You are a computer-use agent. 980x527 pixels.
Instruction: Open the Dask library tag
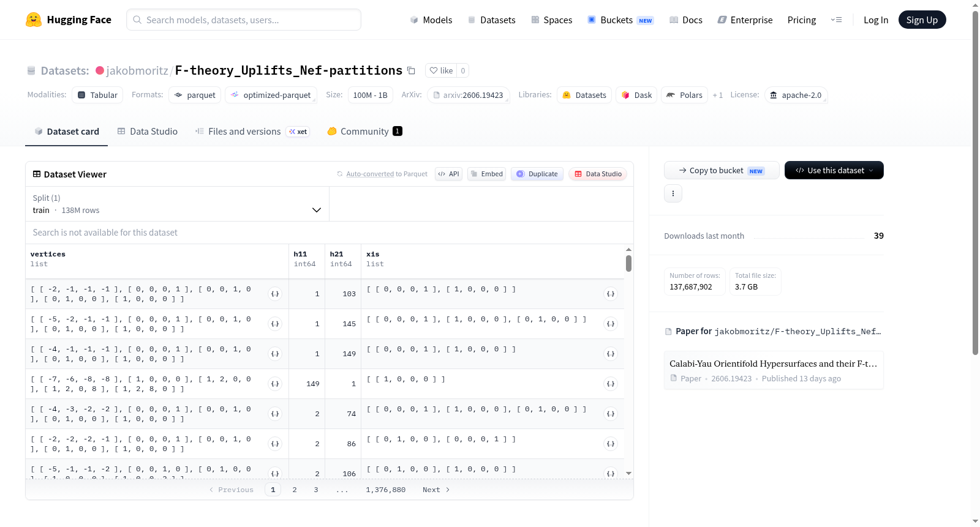(636, 95)
